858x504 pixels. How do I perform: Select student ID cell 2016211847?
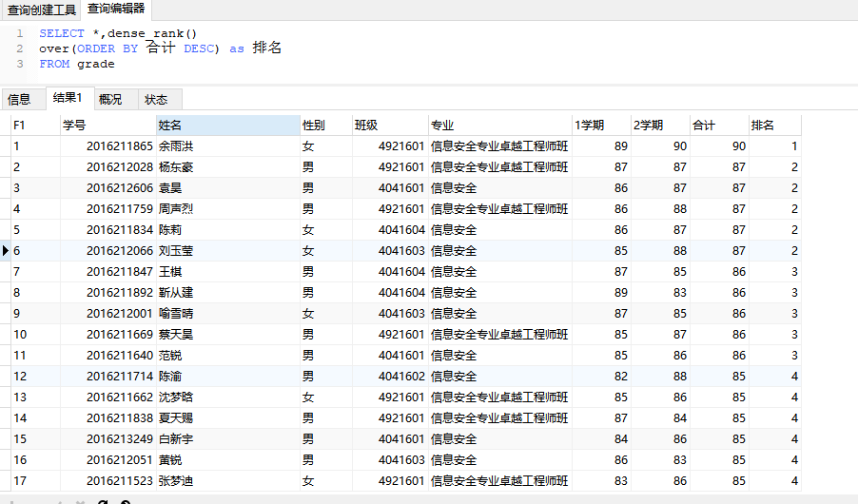[x=108, y=271]
